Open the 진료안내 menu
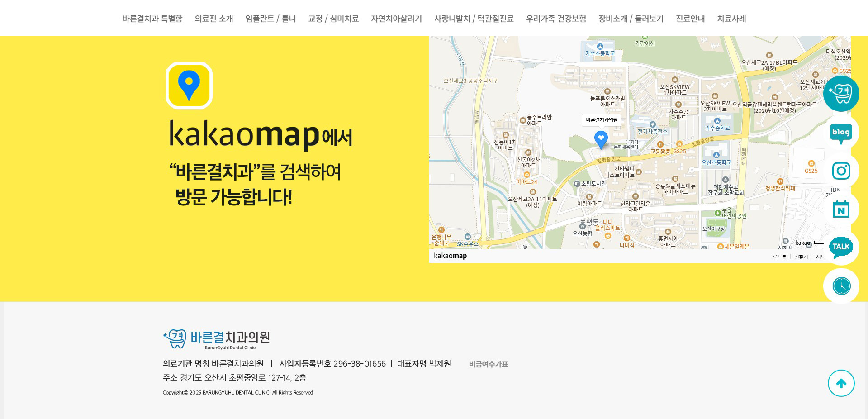 [x=690, y=19]
